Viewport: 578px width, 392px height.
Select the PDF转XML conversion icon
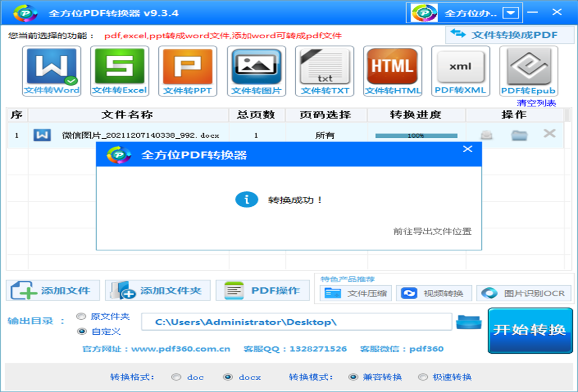click(461, 71)
